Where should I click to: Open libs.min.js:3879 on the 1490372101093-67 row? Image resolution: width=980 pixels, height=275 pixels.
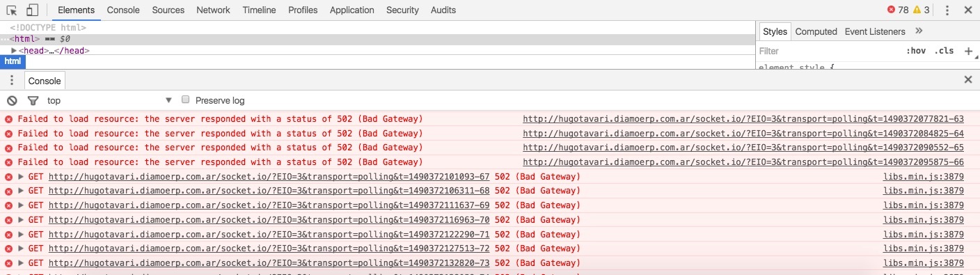(x=924, y=177)
